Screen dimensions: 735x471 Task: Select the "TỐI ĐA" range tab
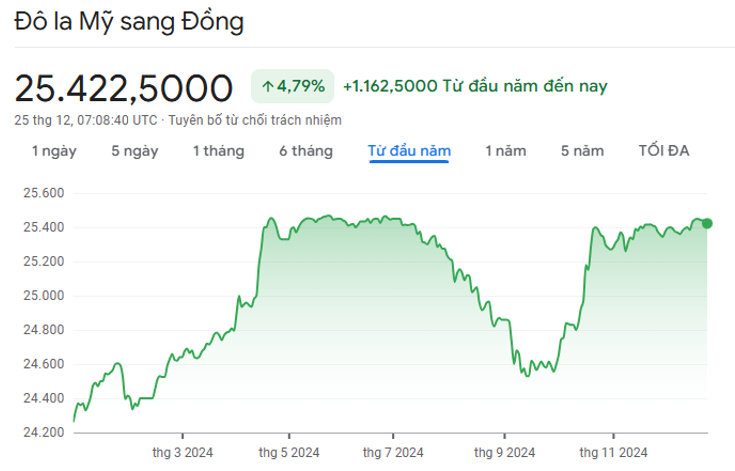[x=664, y=151]
